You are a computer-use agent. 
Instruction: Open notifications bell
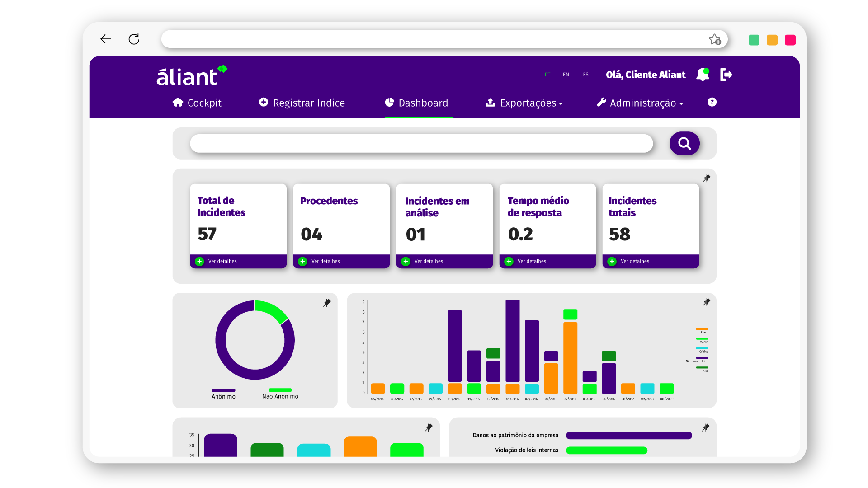pyautogui.click(x=703, y=74)
